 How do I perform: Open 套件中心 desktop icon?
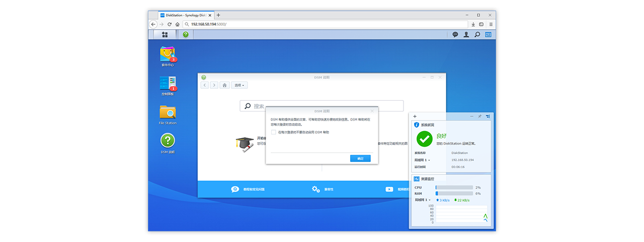(168, 56)
